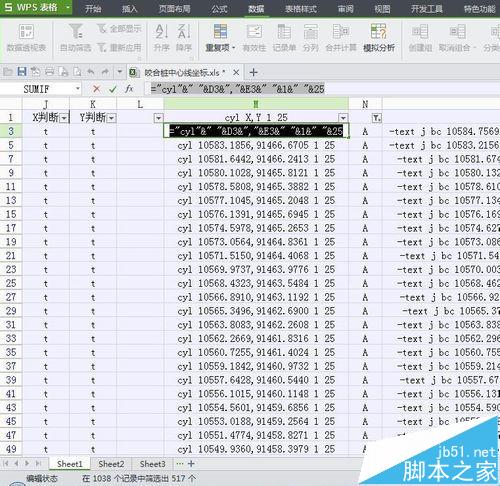Click the Redo arrow icon

pyautogui.click(x=105, y=72)
